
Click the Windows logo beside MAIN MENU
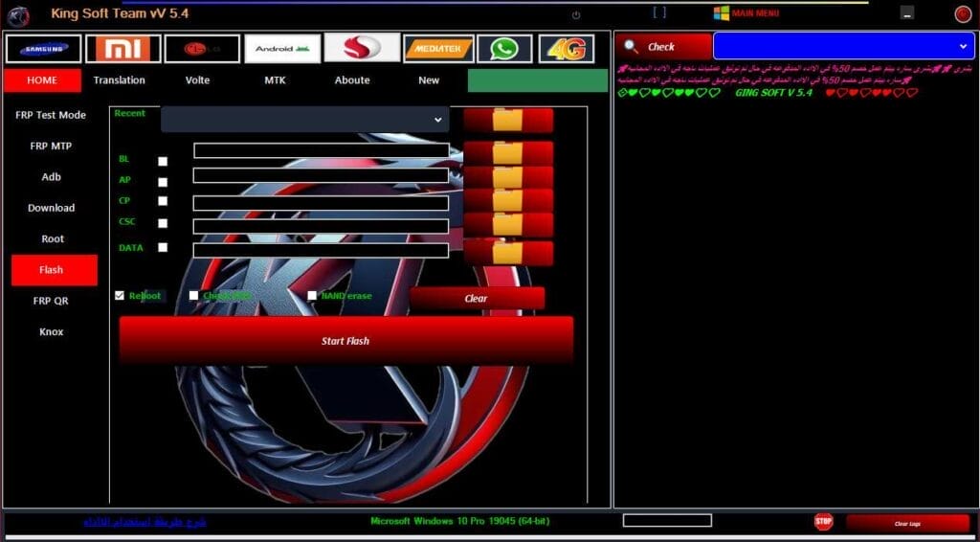tap(722, 13)
